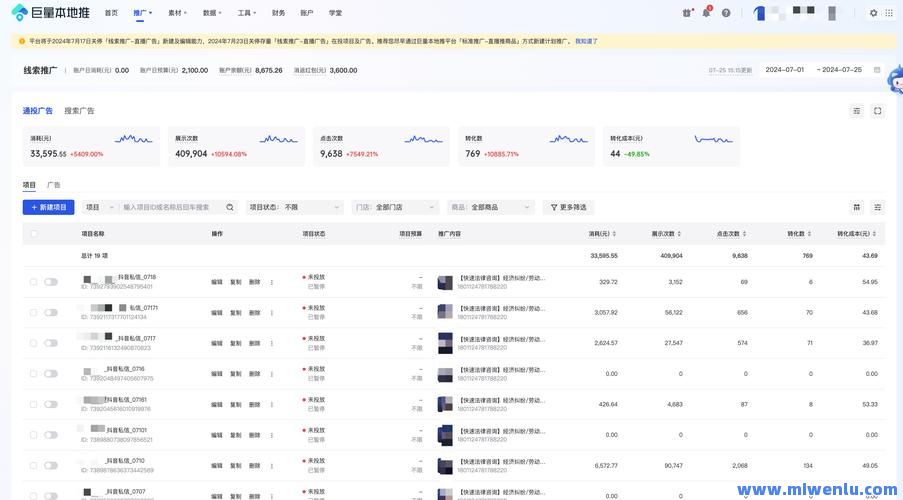Click the project ID or name search field
Image resolution: width=903 pixels, height=500 pixels.
[170, 207]
